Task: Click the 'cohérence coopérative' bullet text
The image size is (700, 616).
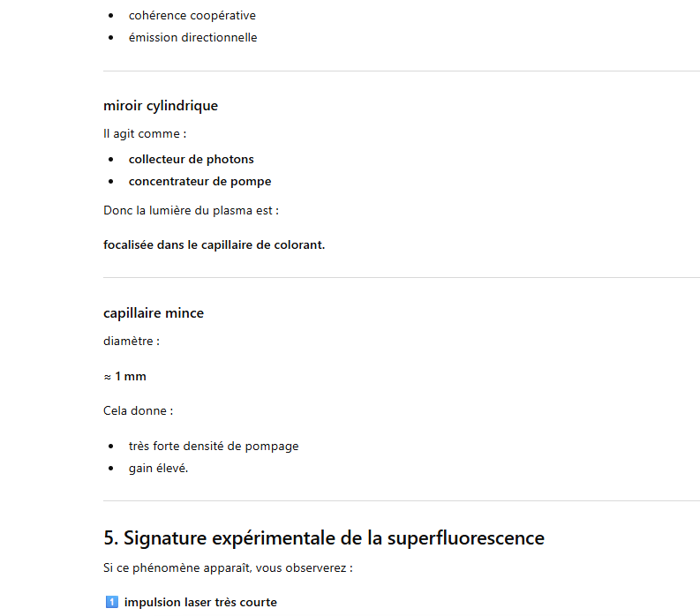Action: pos(192,15)
